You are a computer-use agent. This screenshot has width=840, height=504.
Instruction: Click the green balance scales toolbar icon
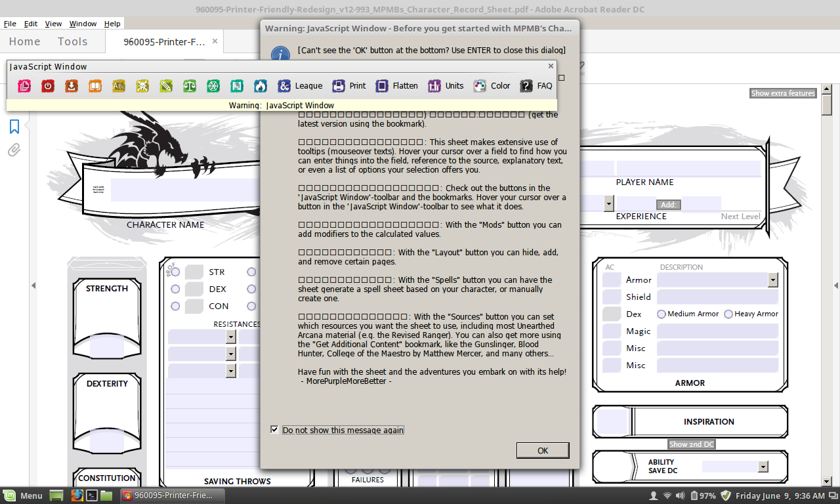click(x=190, y=86)
